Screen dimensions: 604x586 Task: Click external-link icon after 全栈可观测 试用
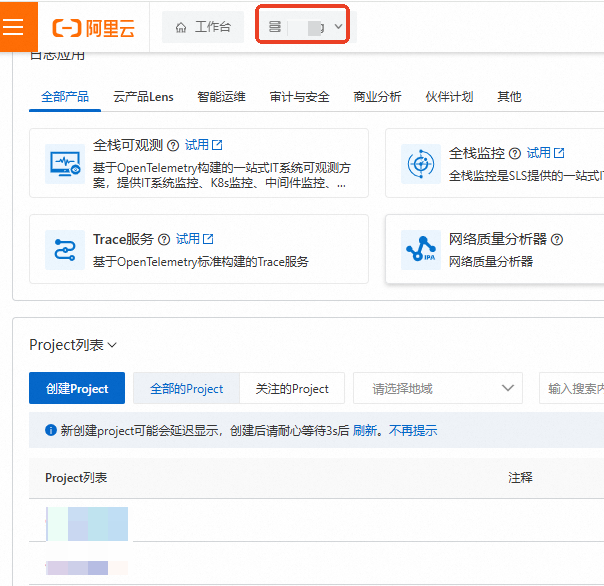(217, 145)
